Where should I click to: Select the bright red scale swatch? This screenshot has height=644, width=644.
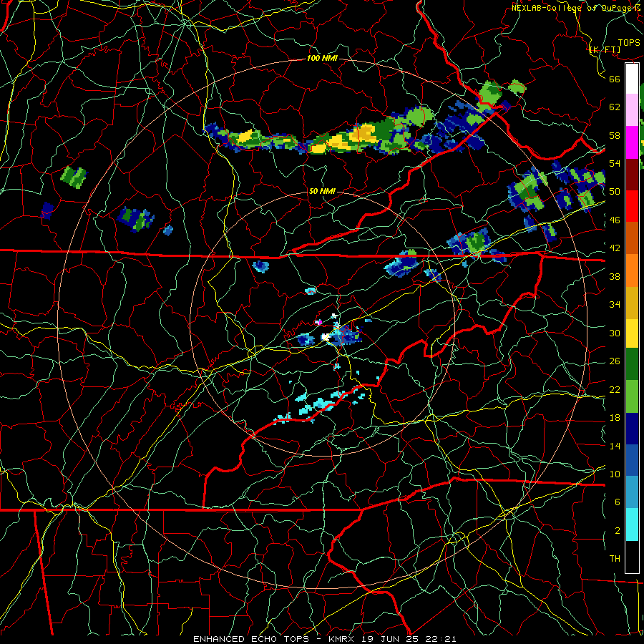[632, 206]
